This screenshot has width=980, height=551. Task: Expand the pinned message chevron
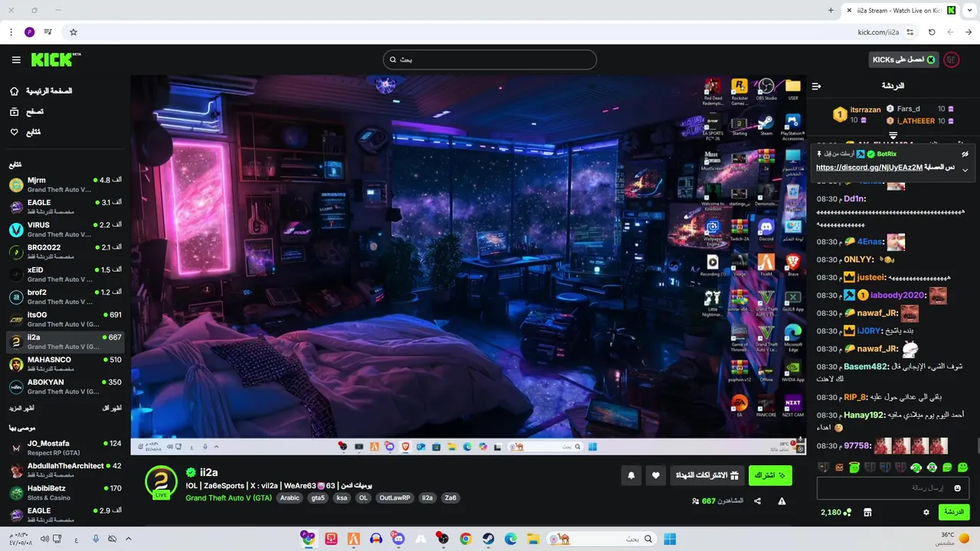(965, 170)
